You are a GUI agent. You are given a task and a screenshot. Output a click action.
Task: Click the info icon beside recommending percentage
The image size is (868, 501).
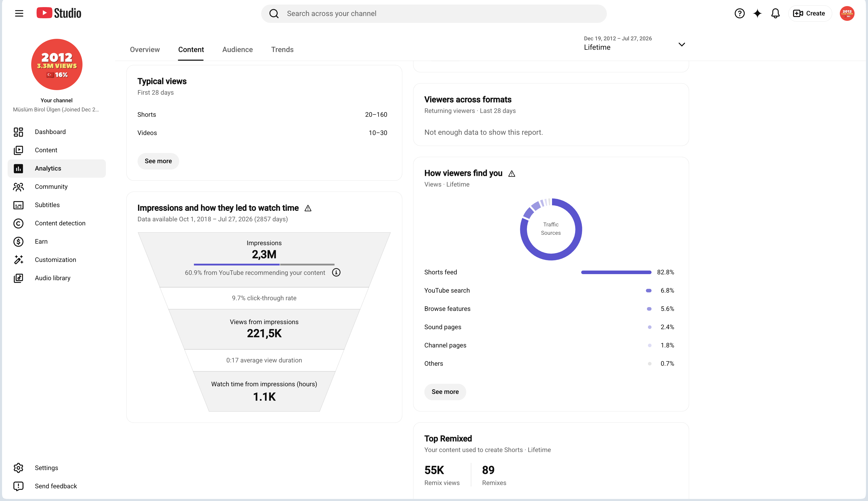coord(336,273)
